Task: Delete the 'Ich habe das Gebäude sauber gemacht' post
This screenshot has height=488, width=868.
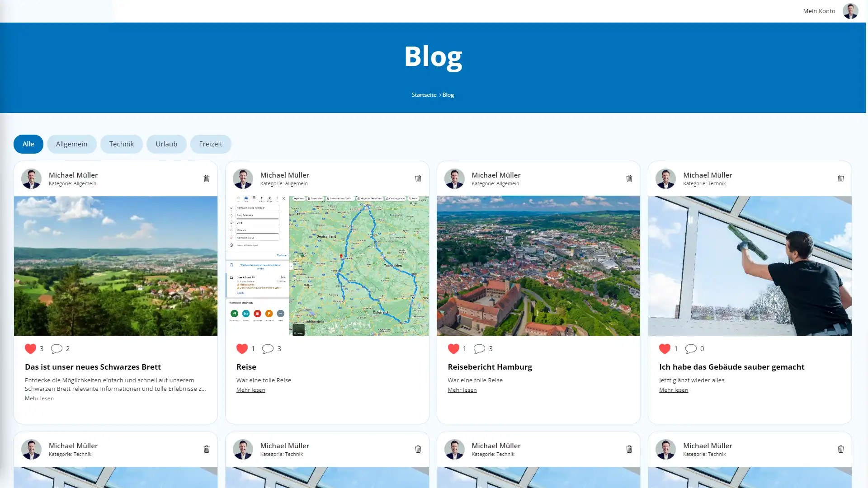Action: [x=841, y=178]
